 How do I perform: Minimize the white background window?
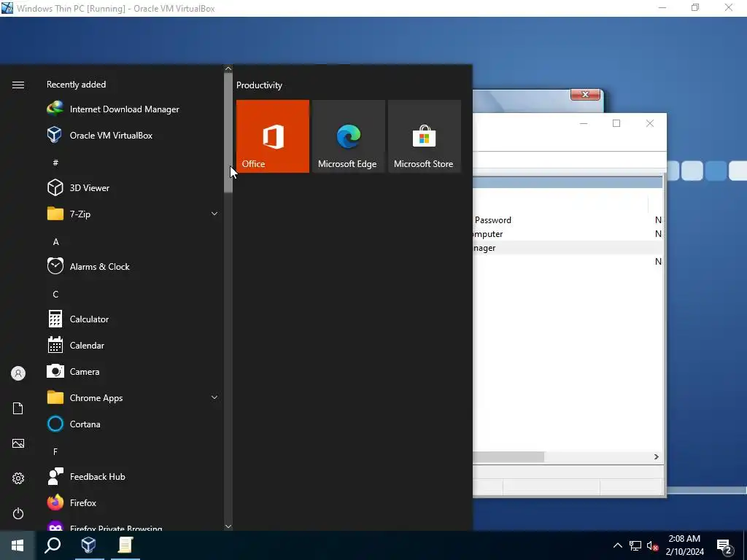click(x=584, y=123)
